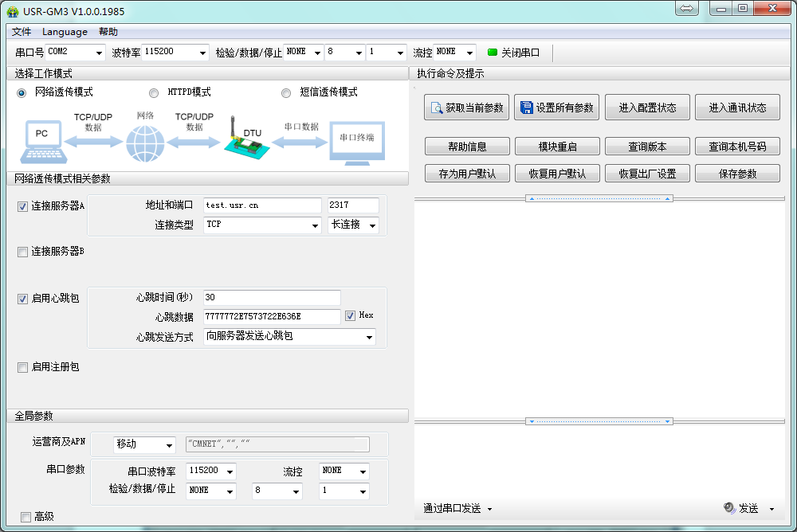The image size is (797, 532).
Task: Disable the Hex checkbox for heartbeat data
Action: [x=348, y=315]
